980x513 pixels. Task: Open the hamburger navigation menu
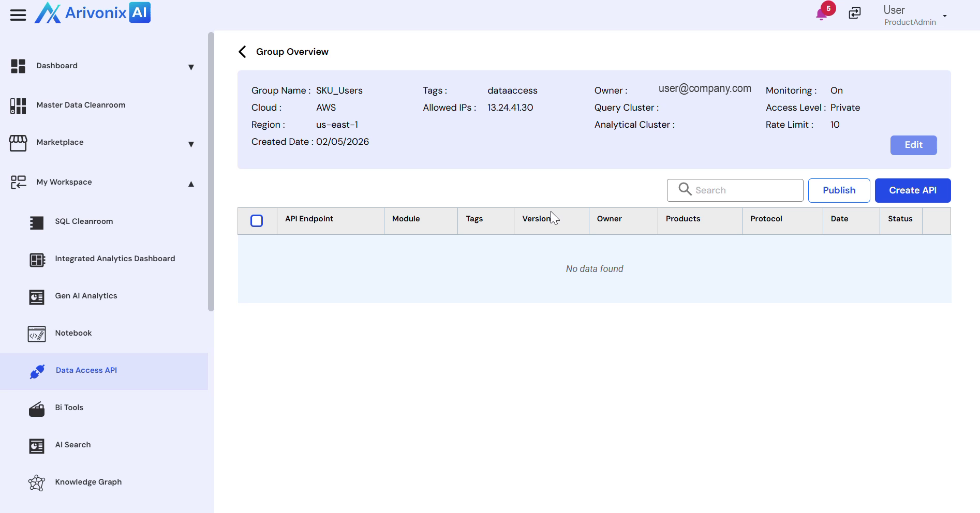coord(18,15)
